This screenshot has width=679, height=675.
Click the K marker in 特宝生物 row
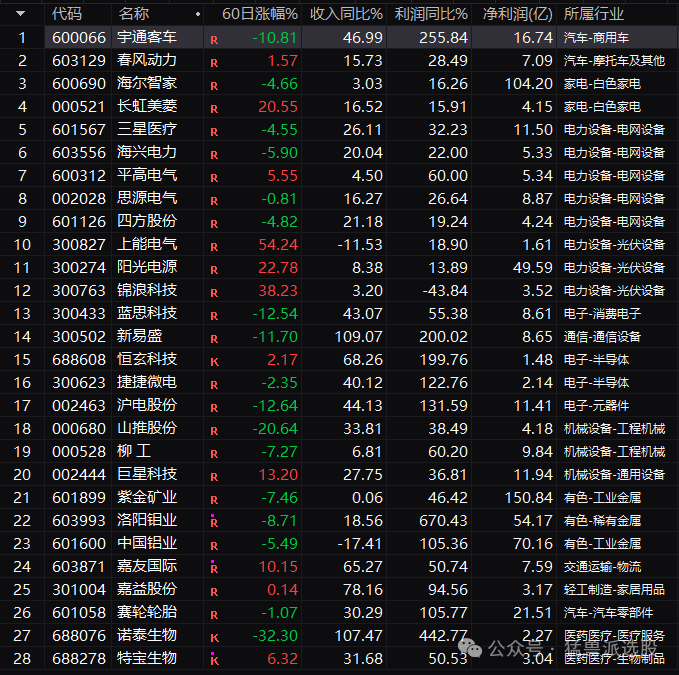(214, 660)
